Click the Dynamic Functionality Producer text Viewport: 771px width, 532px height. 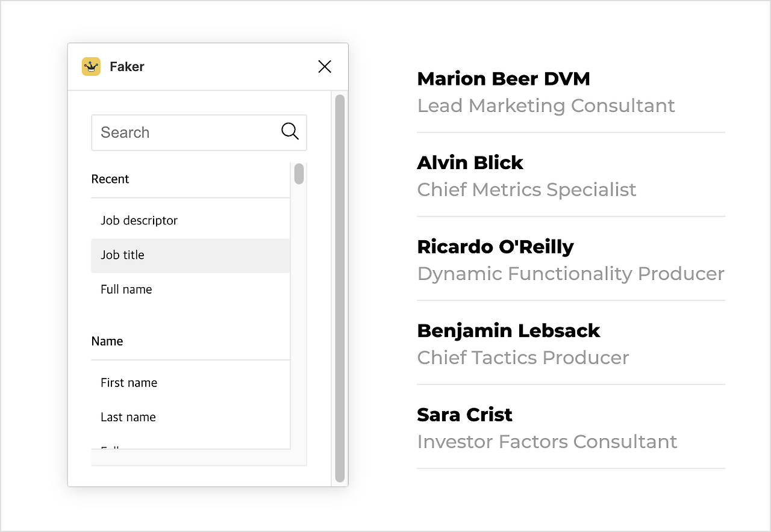(x=570, y=274)
